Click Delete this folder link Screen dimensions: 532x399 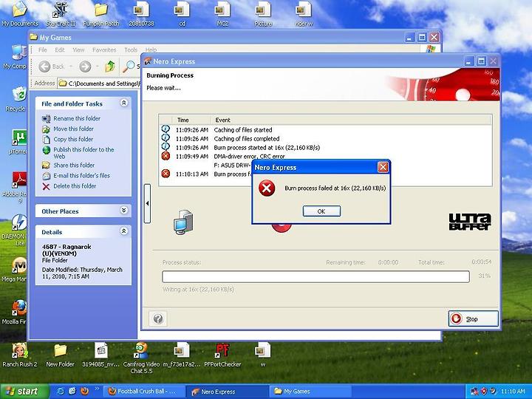(x=75, y=186)
